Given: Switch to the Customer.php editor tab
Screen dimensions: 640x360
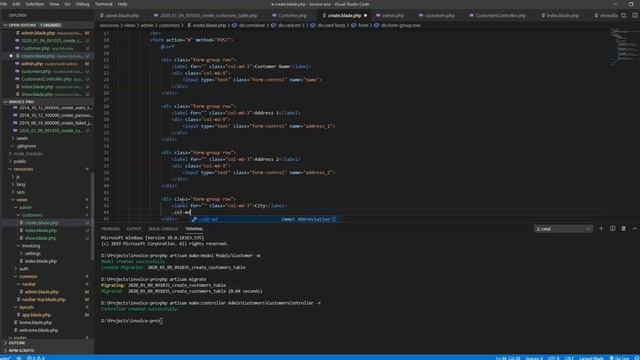Looking at the screenshot, I should 292,16.
